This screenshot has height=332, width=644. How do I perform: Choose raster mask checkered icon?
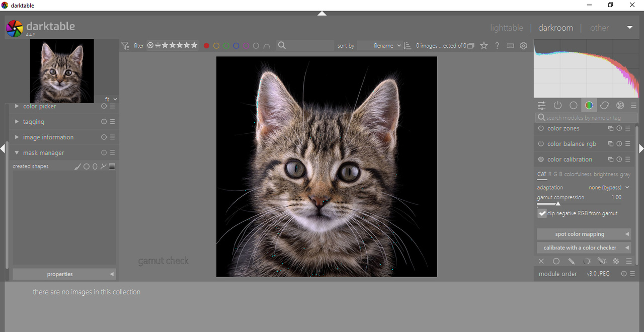pyautogui.click(x=616, y=262)
